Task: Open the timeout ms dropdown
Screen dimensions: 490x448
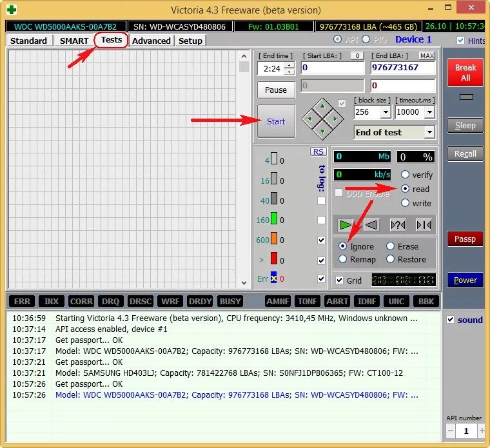Action: pyautogui.click(x=429, y=112)
